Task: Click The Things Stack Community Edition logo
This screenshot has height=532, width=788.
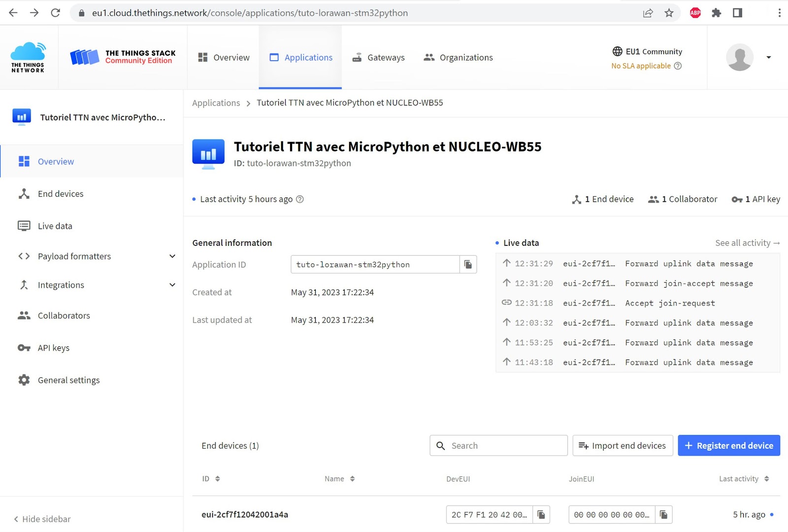Action: 123,57
